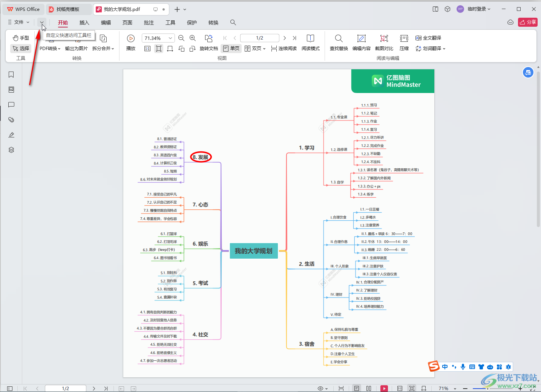
Task: Click Edit Content tool (编辑内容)
Action: pyautogui.click(x=362, y=43)
